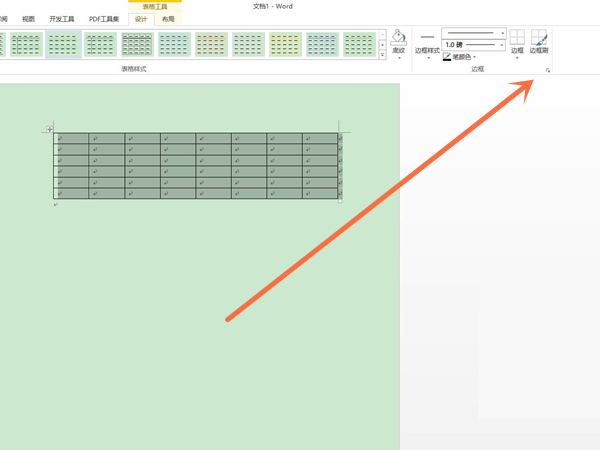Choose the highlighted table style thumbnail

[x=63, y=44]
